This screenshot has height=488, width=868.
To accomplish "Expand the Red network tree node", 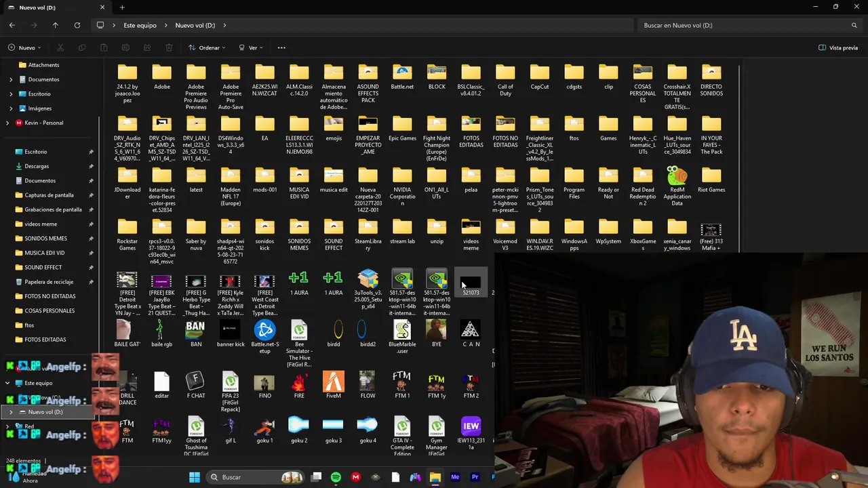I will pyautogui.click(x=7, y=426).
